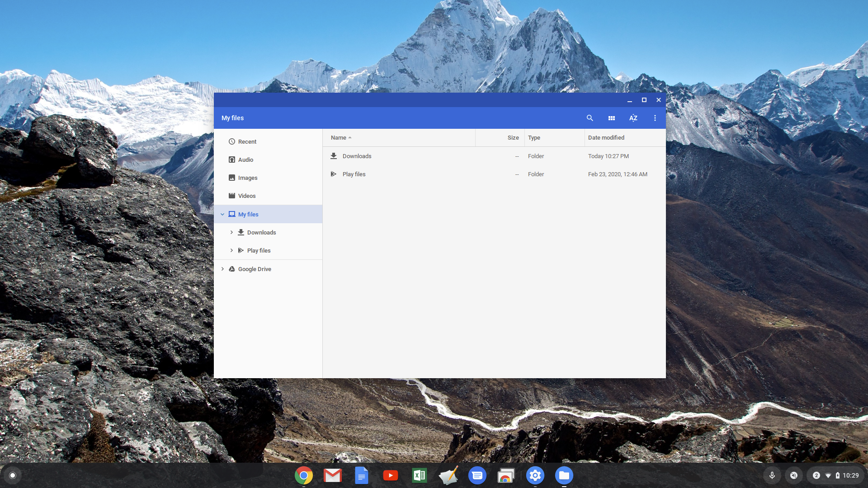The height and width of the screenshot is (488, 868).
Task: Select the Recent menu item
Action: click(247, 141)
